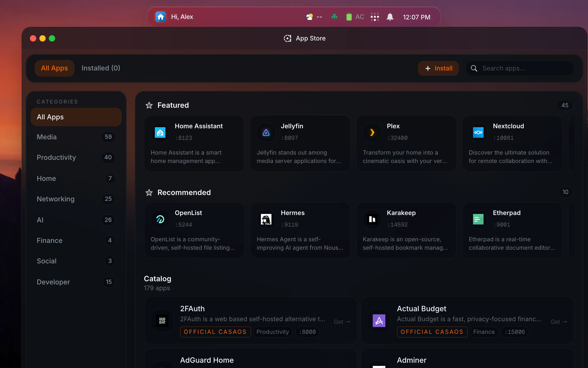Open the battery AC status icon
588x368 pixels.
[x=355, y=17]
